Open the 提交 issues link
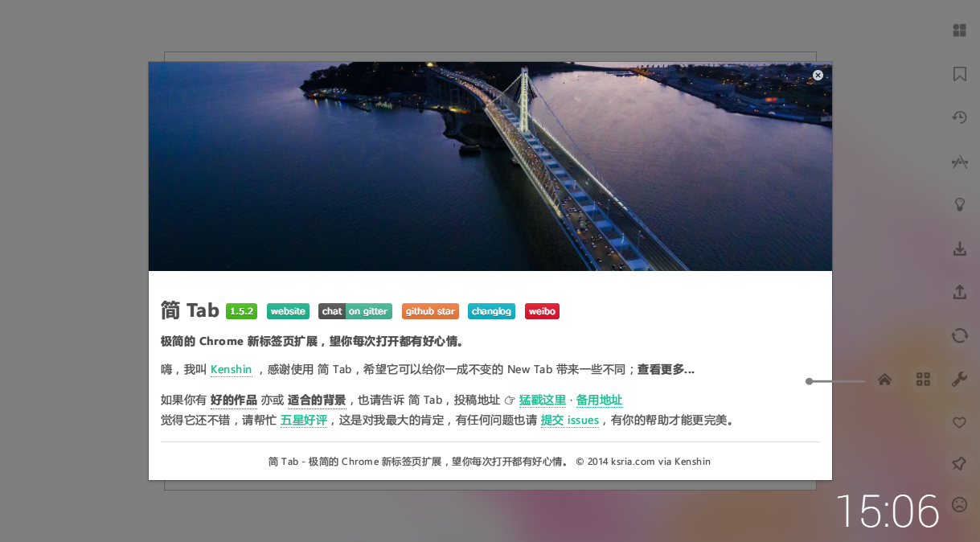This screenshot has width=980, height=542. [570, 420]
